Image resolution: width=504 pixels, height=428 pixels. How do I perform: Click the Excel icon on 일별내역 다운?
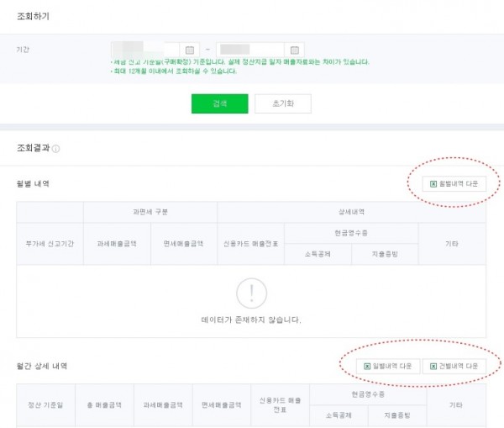coord(367,367)
